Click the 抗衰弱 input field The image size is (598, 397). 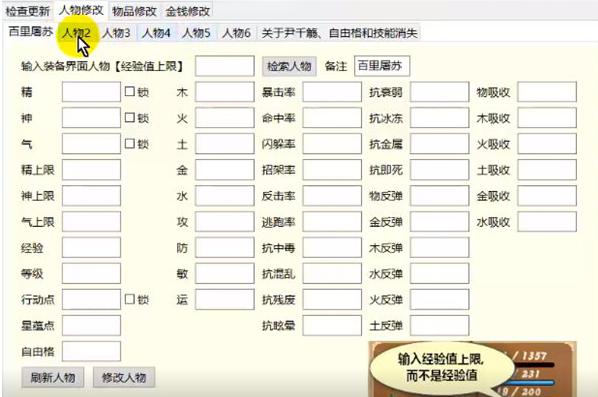440,92
